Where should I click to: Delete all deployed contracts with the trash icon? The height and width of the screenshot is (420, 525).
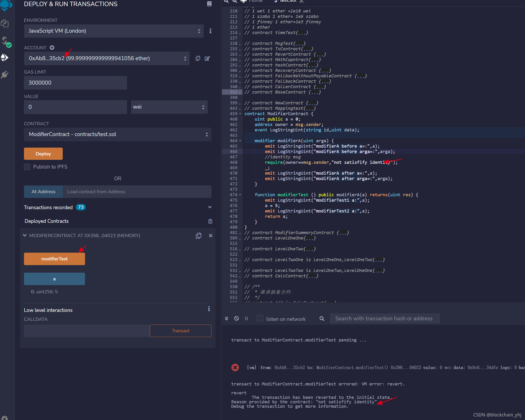click(x=210, y=221)
